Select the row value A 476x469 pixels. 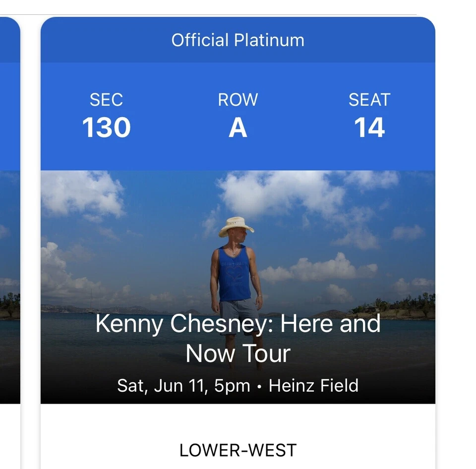click(x=238, y=128)
